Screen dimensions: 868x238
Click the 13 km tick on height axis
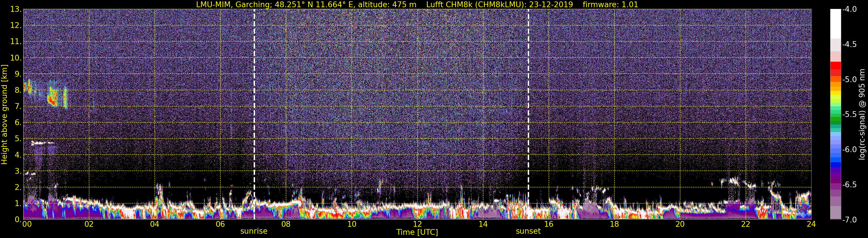pyautogui.click(x=15, y=10)
